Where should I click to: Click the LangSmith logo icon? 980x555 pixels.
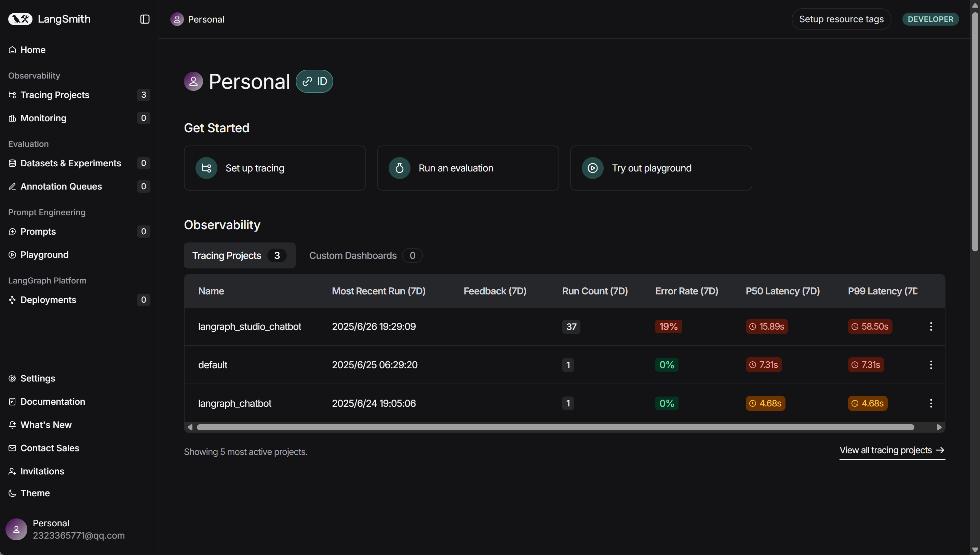coord(20,19)
